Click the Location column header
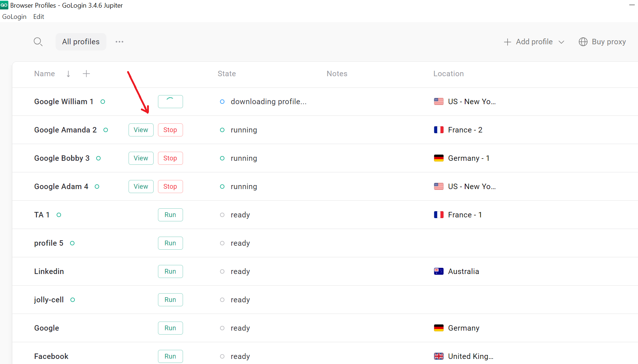Image resolution: width=638 pixels, height=364 pixels. point(448,74)
